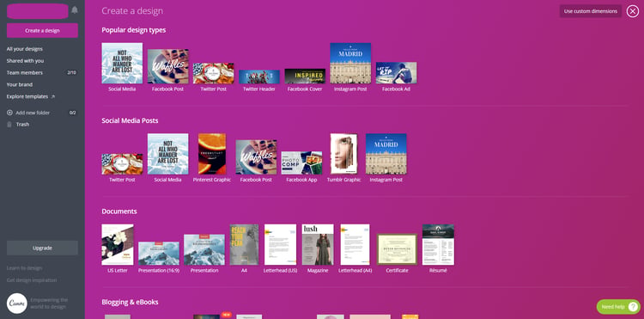The image size is (644, 319).
Task: Click the Blogging & eBooks heading
Action: tap(130, 302)
